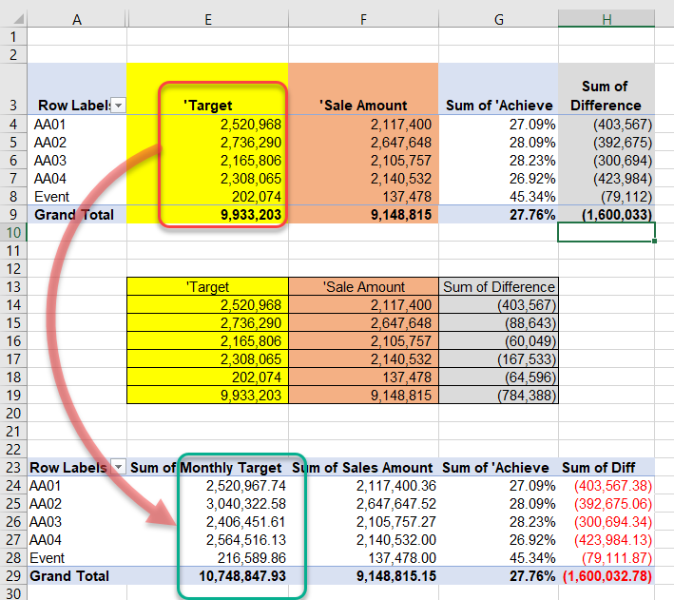
Task: Click the Event label in row 28
Action: click(49, 558)
